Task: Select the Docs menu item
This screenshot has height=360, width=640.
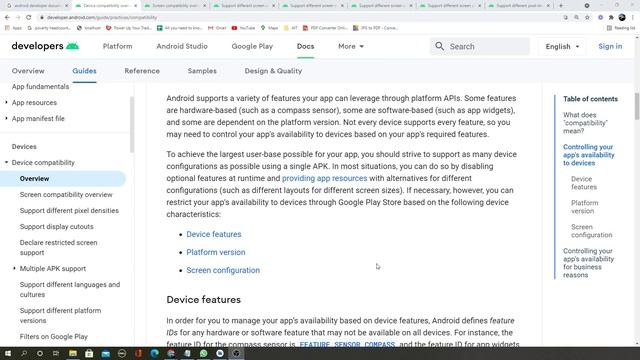Action: pyautogui.click(x=305, y=47)
